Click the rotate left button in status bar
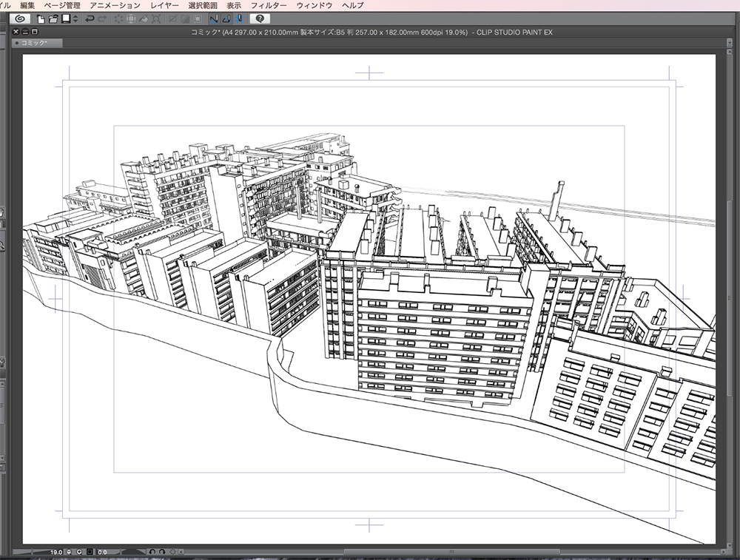The height and width of the screenshot is (560, 740). tap(151, 552)
